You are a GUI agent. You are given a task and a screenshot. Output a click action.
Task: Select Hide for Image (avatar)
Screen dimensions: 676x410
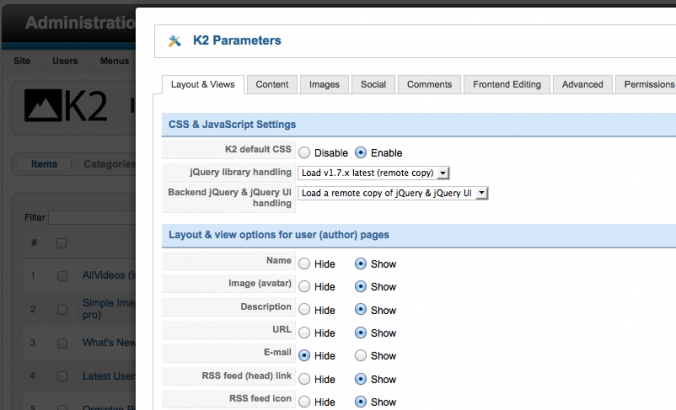pos(304,286)
